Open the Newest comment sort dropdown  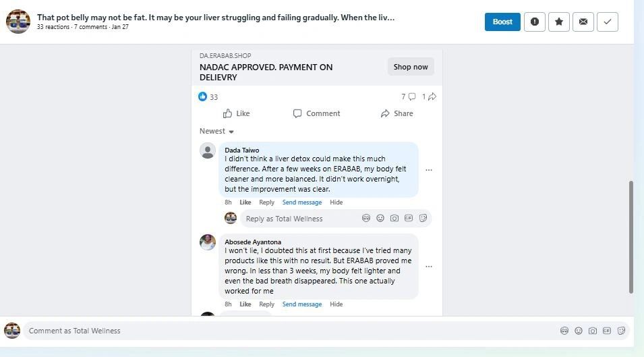[x=216, y=131]
